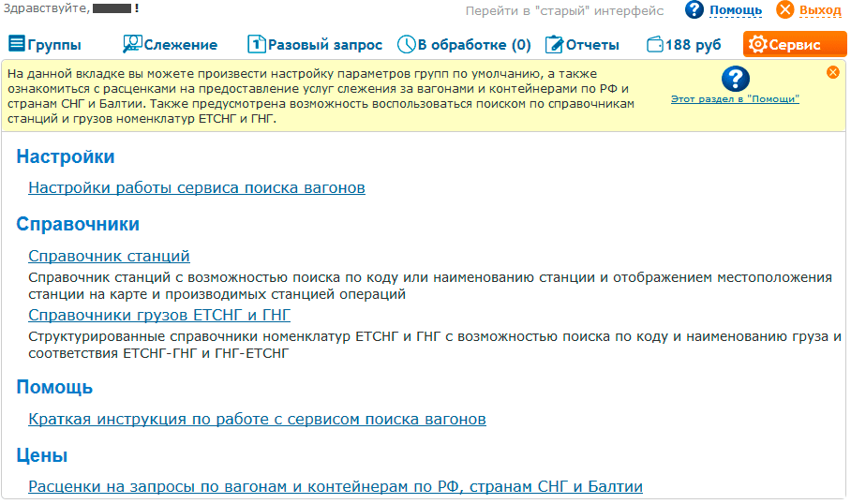Screen dimensions: 851x504
Task: Open the Краткая инструкция help link
Action: click(257, 420)
